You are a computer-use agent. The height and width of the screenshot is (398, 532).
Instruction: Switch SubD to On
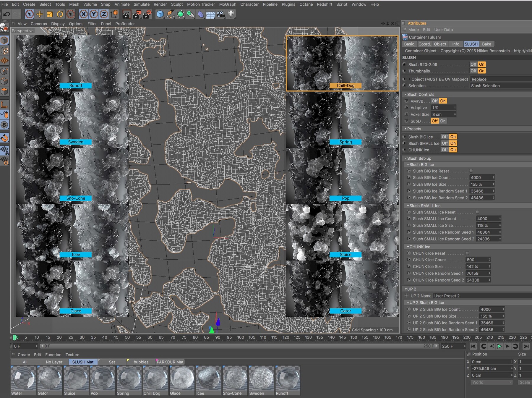click(443, 121)
